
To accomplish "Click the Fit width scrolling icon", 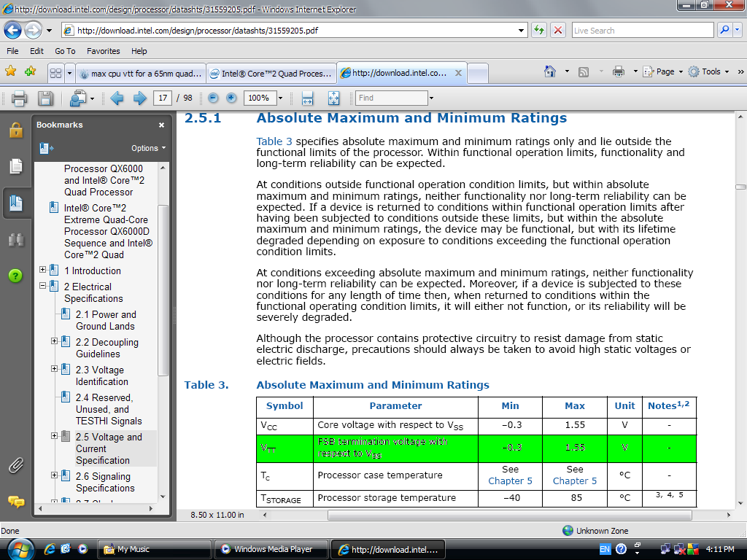I will (307, 98).
